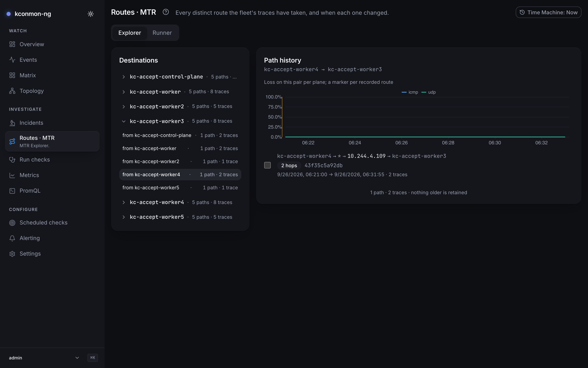Click the help question-mark icon beside Routes · MTR

pyautogui.click(x=166, y=12)
